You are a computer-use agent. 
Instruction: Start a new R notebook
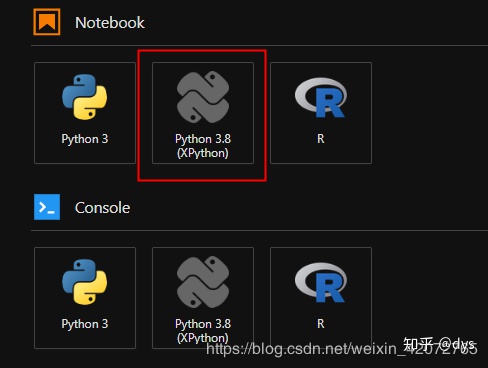(x=321, y=113)
